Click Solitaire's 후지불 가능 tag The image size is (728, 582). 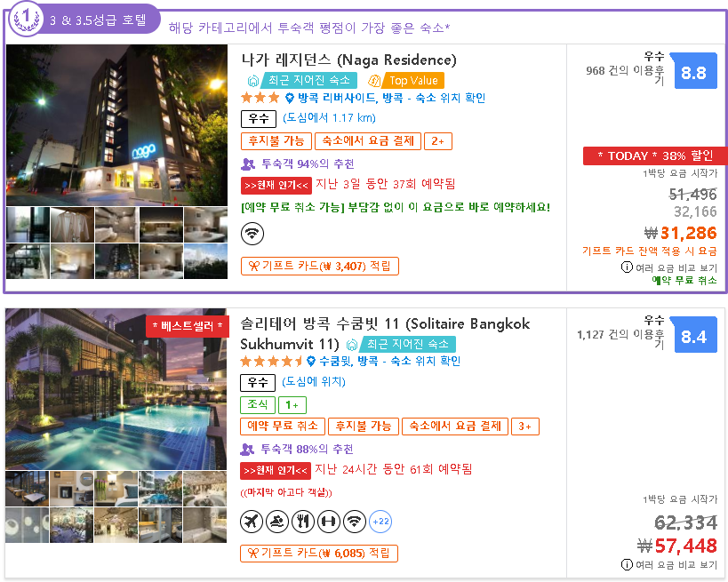point(364,426)
